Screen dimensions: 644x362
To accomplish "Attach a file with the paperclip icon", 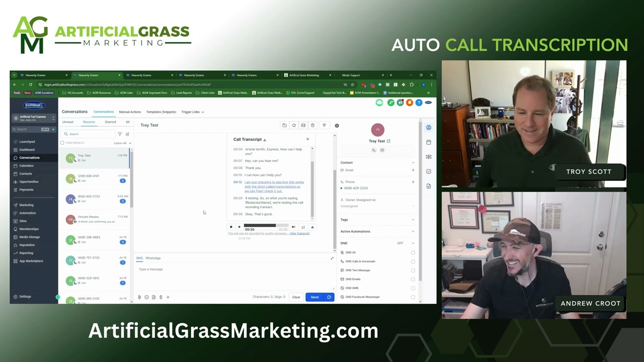I will coord(139,297).
